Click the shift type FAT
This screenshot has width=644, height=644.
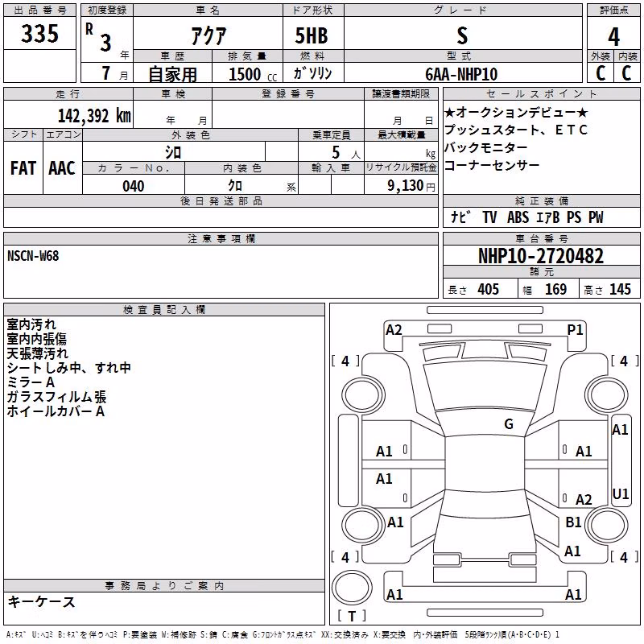tap(23, 168)
